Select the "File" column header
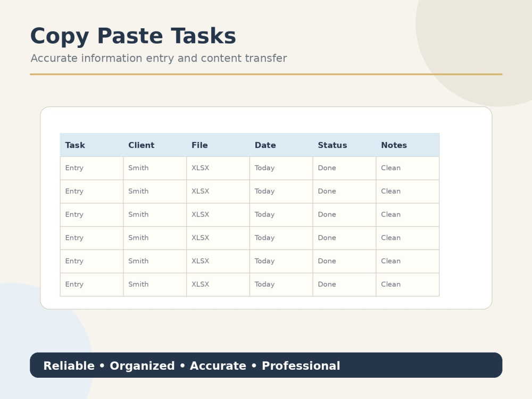The image size is (532, 399). 218,145
